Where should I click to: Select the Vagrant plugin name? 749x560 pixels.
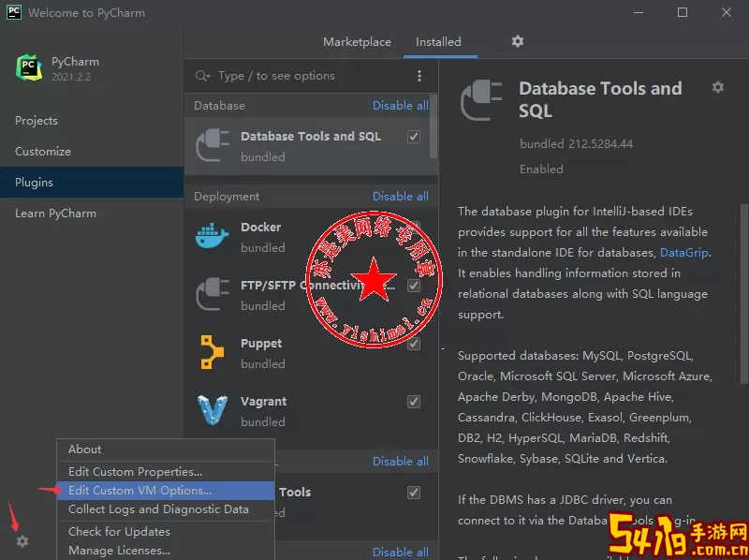coord(264,402)
